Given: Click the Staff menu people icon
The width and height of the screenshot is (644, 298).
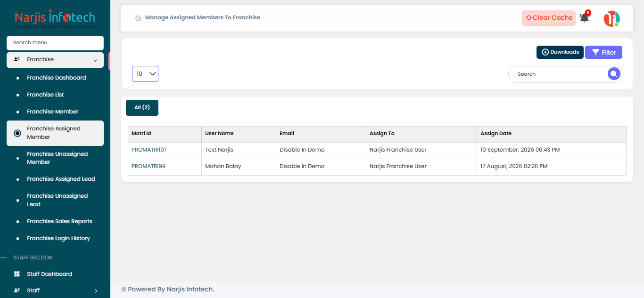Looking at the screenshot, I should 17,290.
